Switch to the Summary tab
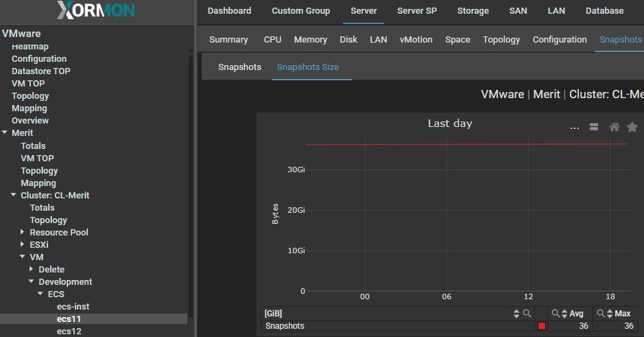Screen dimensions: 644x337 click(x=228, y=39)
